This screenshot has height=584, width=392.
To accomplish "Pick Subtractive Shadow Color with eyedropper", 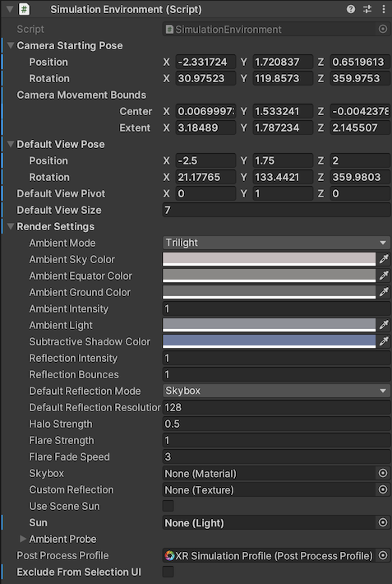I will click(x=384, y=341).
